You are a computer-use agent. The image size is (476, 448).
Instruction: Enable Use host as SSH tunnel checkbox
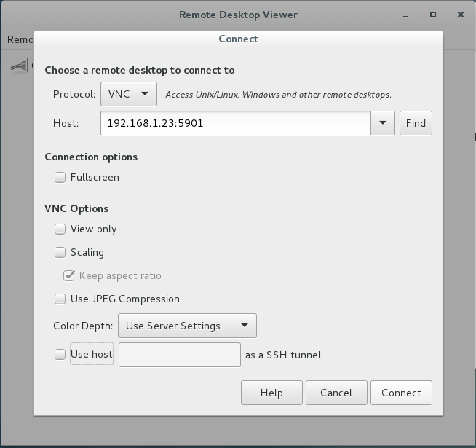[x=60, y=354]
